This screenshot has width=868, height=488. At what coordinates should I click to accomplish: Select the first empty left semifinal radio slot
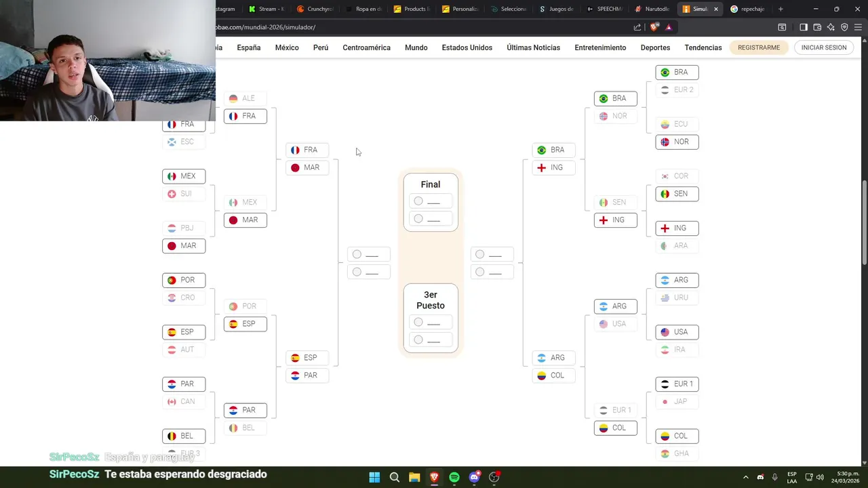click(357, 254)
